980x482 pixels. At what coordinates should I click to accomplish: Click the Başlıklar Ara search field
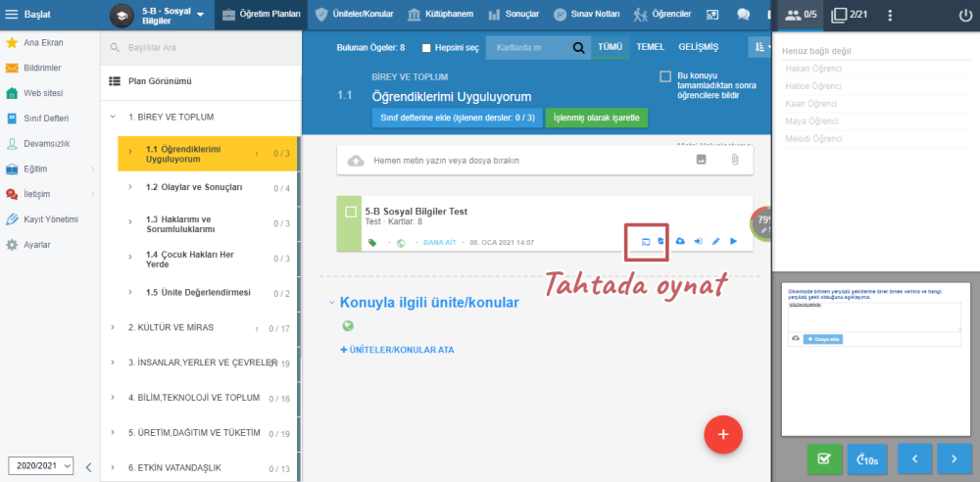[x=200, y=47]
